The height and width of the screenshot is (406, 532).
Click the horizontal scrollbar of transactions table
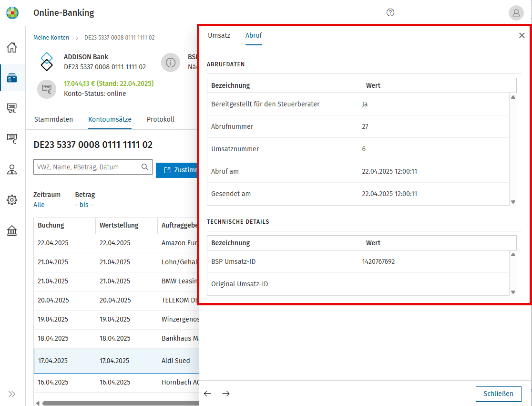point(121,403)
